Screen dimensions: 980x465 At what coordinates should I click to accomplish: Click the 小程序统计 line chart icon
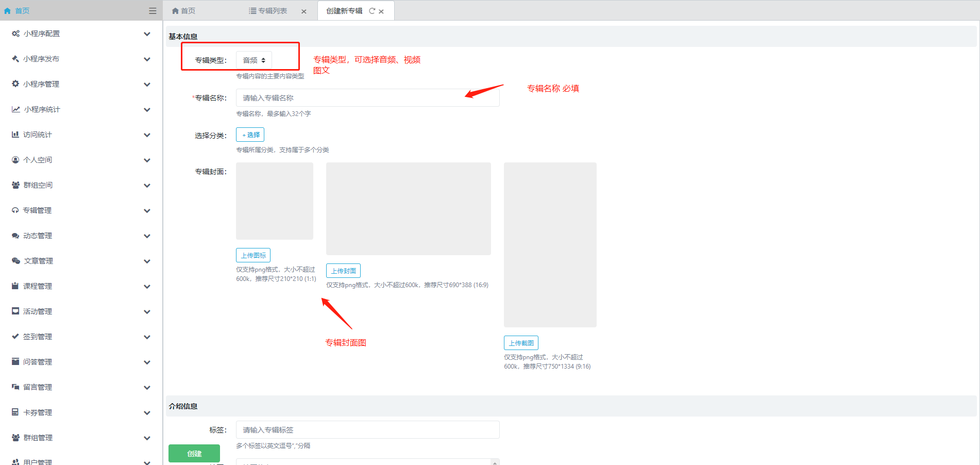(x=16, y=109)
